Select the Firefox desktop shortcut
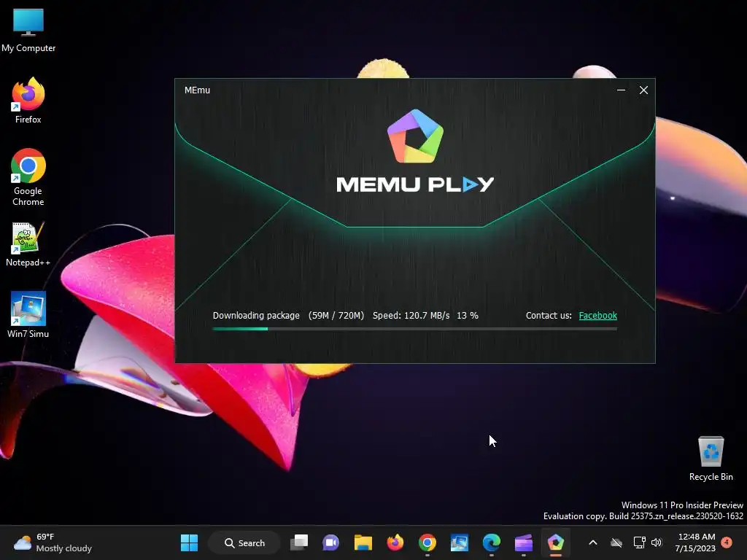The height and width of the screenshot is (560, 747). tap(28, 101)
